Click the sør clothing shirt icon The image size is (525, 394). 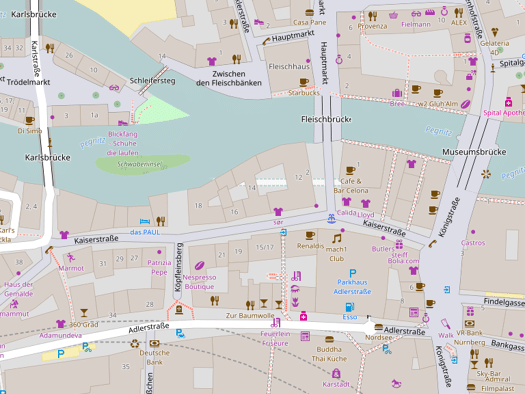coord(278,212)
